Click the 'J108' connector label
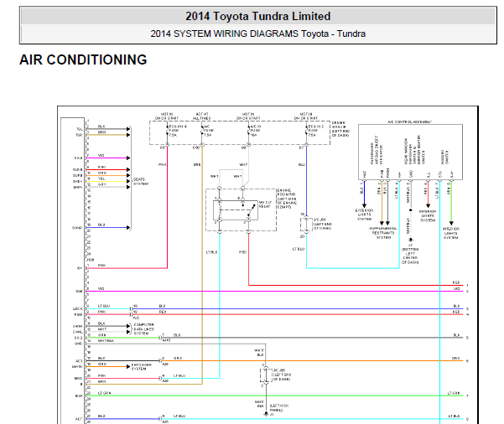 click(91, 260)
